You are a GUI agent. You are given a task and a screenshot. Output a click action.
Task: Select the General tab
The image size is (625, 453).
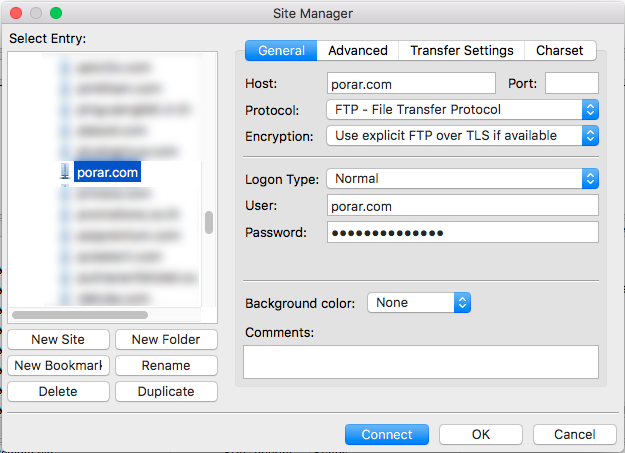[x=281, y=50]
